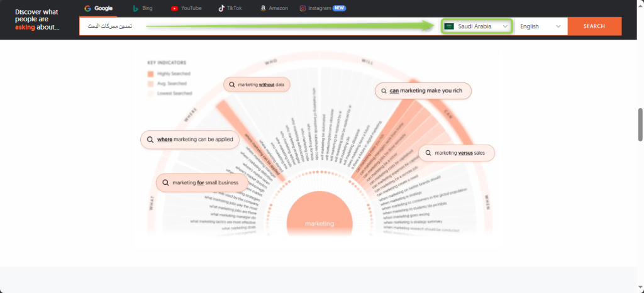Click magnifier icon in 'marketing versus sales'
Screen dimensions: 644x293
tap(428, 153)
